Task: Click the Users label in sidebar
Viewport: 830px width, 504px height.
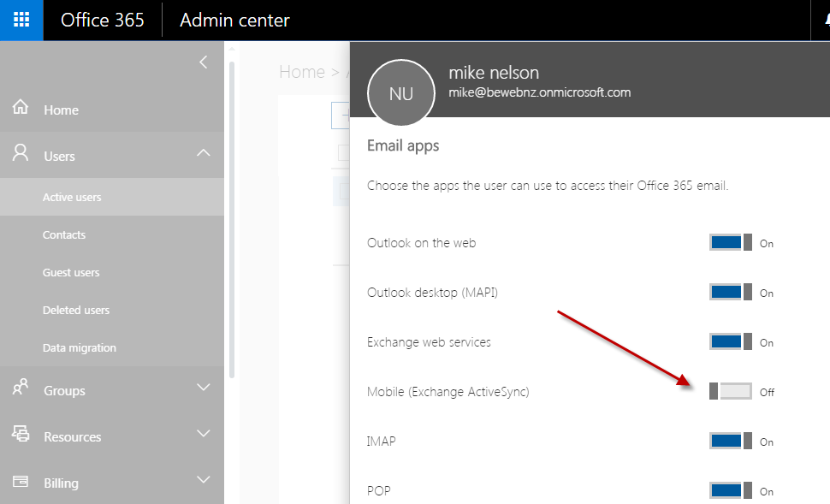Action: click(59, 157)
